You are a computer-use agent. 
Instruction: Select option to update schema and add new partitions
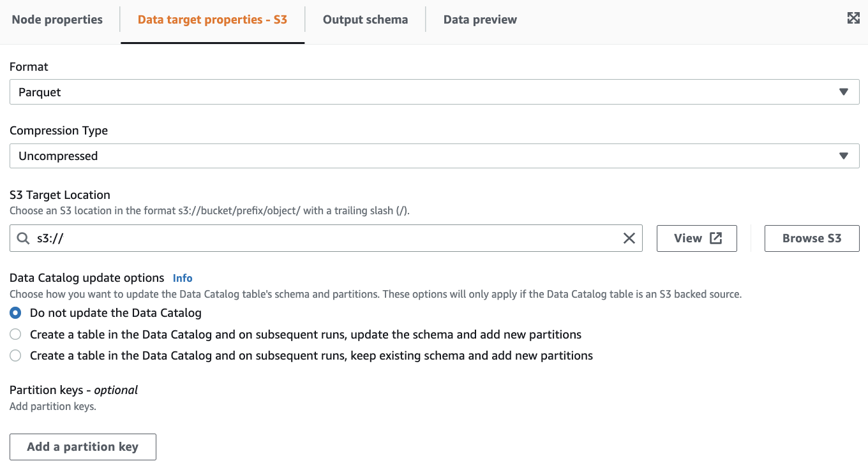pos(16,335)
